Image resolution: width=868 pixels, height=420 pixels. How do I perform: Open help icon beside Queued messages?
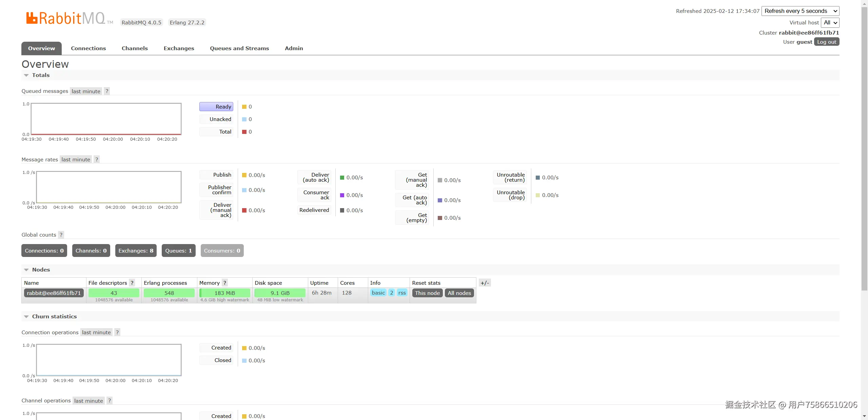[107, 91]
